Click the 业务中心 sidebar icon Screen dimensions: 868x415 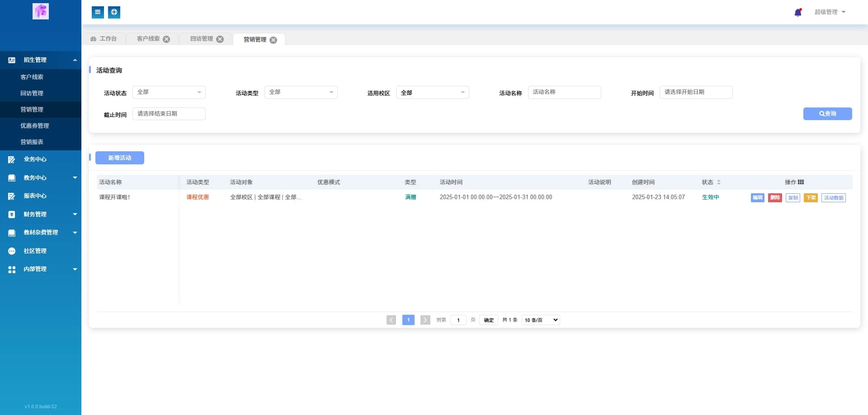(12, 159)
